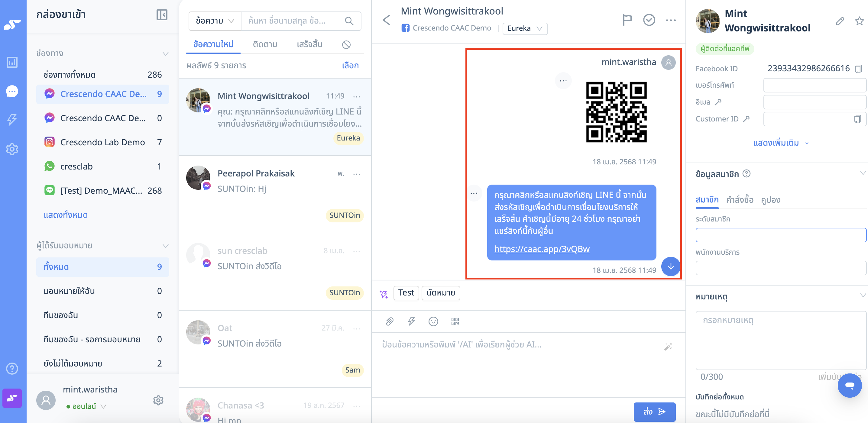Send the message with send button
The image size is (868, 423).
point(654,412)
